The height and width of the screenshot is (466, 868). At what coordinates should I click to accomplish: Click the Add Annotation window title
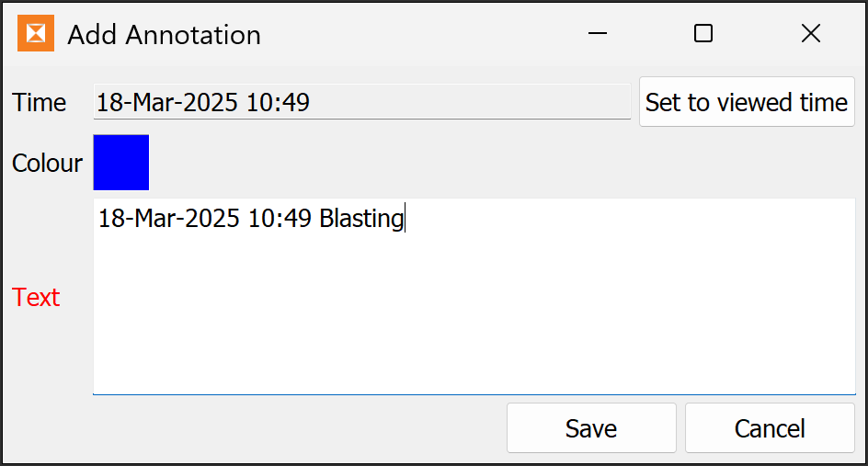164,35
